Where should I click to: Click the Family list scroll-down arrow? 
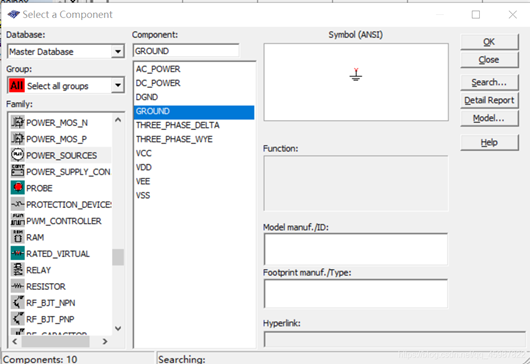pos(118,328)
